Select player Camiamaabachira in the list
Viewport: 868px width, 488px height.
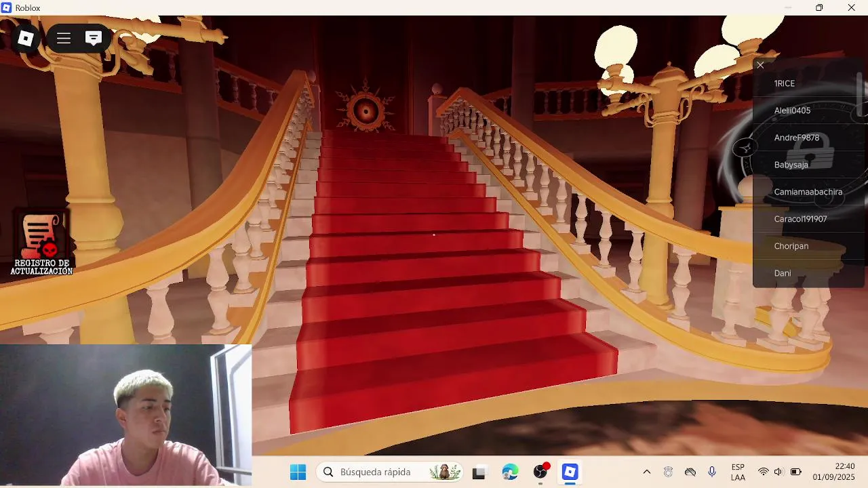(x=808, y=192)
